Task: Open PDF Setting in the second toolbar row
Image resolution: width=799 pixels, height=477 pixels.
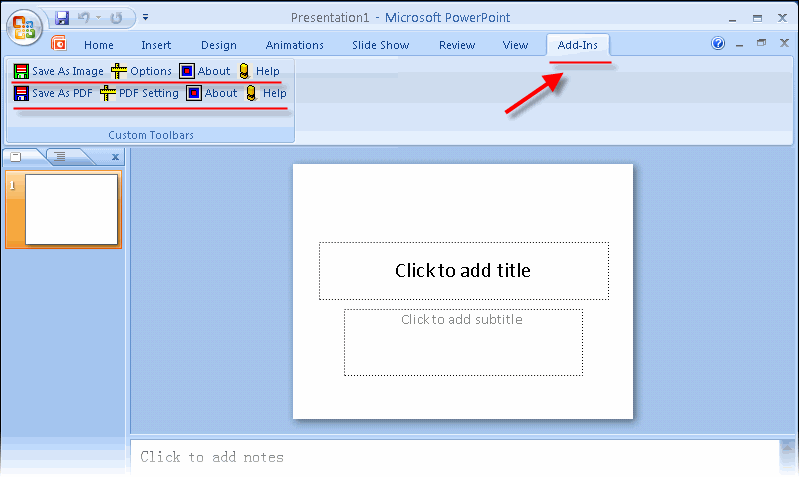Action: coord(139,93)
